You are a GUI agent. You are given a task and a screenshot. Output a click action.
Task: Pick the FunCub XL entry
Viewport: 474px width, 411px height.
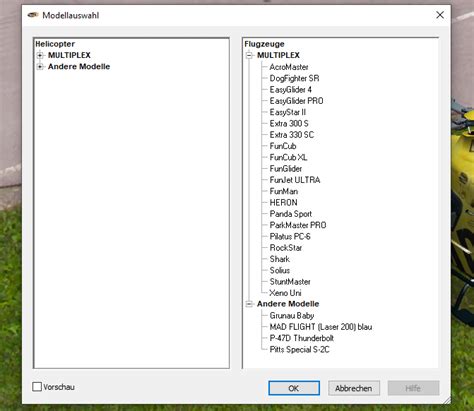pos(288,158)
